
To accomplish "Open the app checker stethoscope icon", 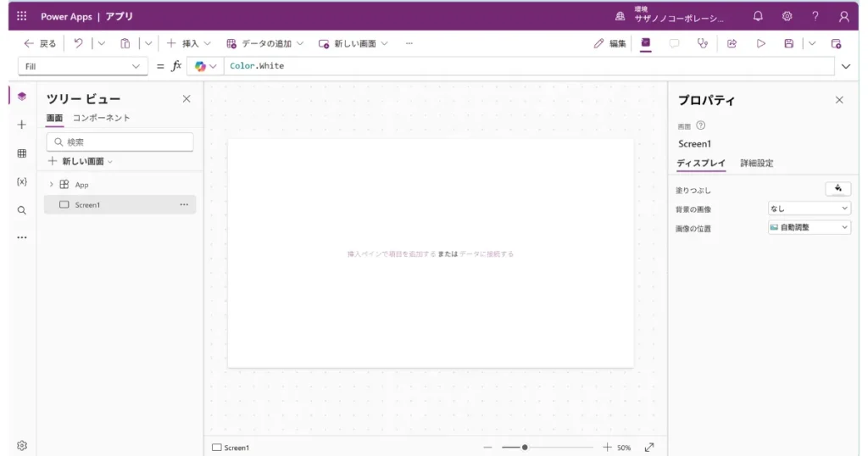I will coord(702,43).
